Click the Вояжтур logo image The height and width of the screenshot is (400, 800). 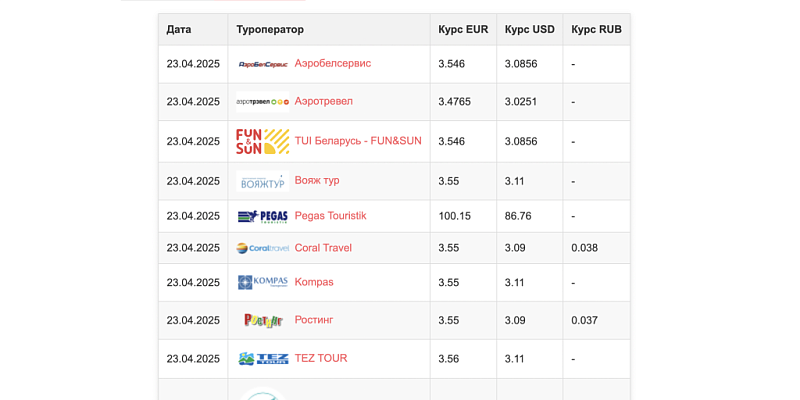point(263,181)
